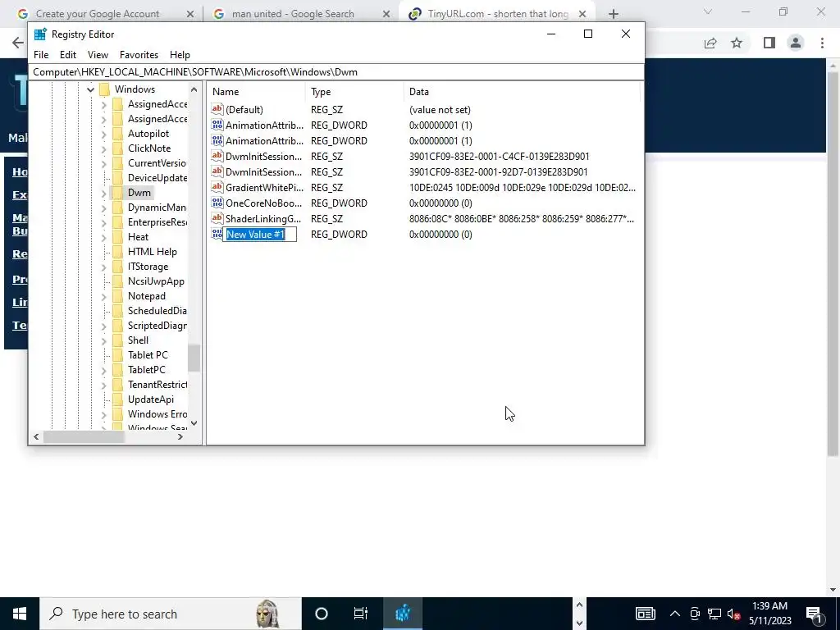Click the tree pane scroll down arrow

coord(194,423)
